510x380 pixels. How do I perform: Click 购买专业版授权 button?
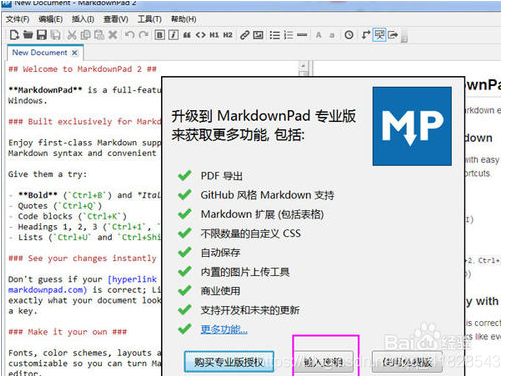229,362
